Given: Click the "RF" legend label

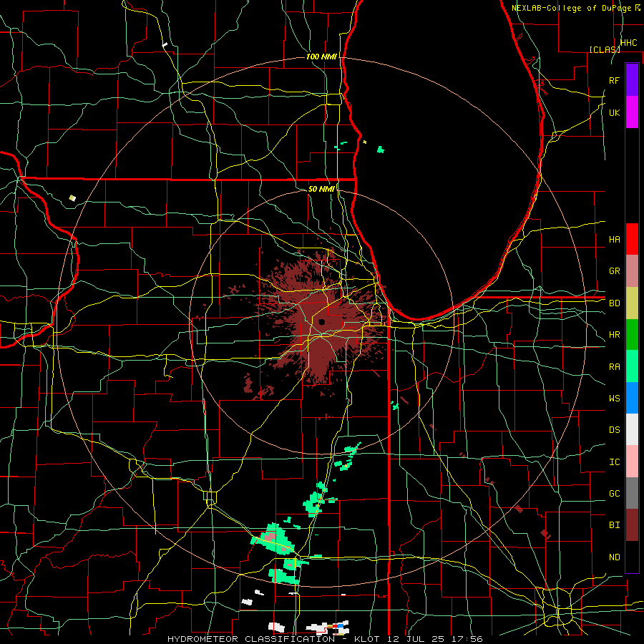Looking at the screenshot, I should 615,80.
